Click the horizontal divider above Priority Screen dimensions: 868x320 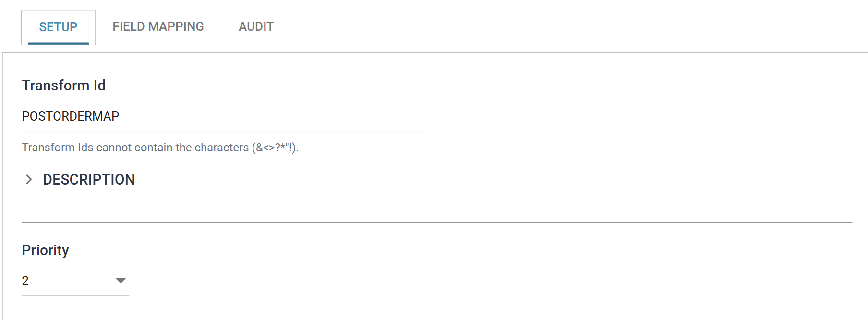pyautogui.click(x=437, y=222)
